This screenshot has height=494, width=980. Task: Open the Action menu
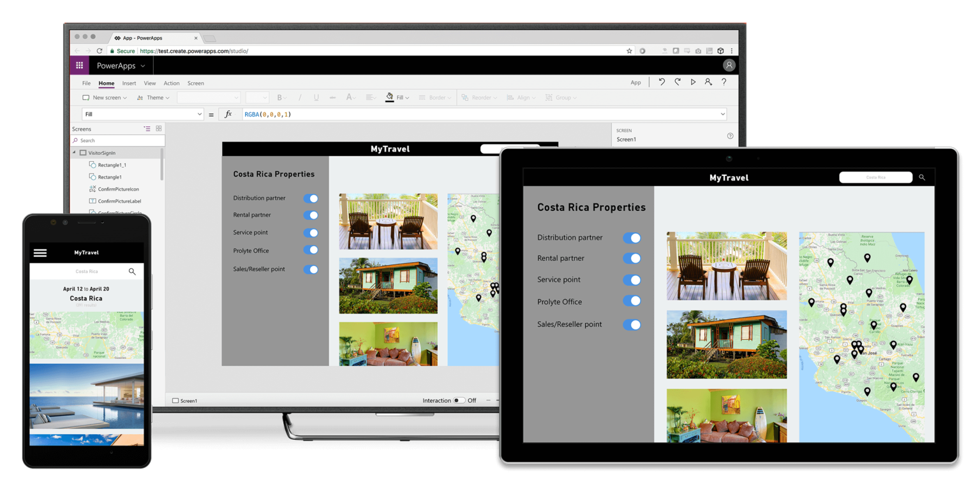[171, 83]
